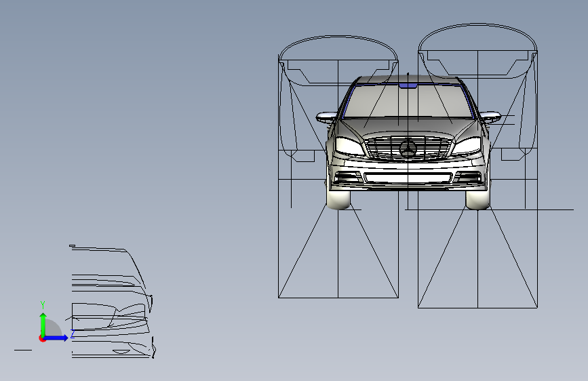Select the car's windshield surface

(x=408, y=102)
